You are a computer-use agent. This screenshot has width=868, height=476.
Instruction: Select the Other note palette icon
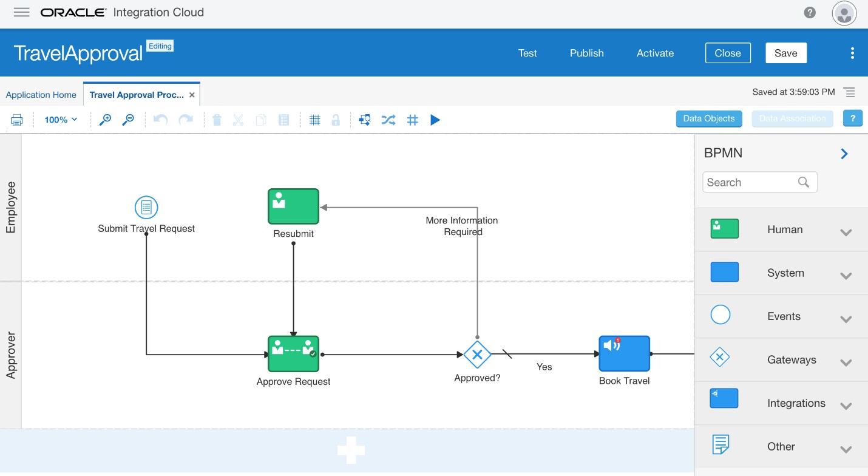[x=720, y=444]
